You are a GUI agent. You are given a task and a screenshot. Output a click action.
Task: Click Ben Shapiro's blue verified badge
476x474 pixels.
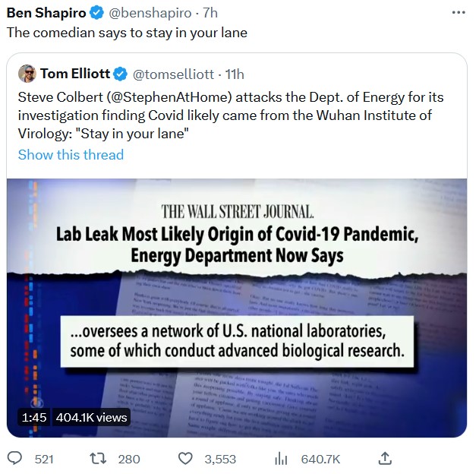click(x=96, y=13)
